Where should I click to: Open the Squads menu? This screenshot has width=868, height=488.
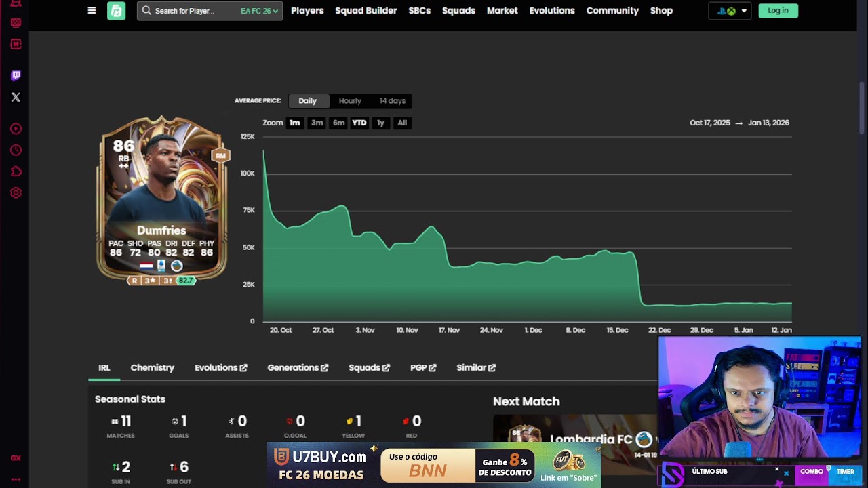(458, 11)
